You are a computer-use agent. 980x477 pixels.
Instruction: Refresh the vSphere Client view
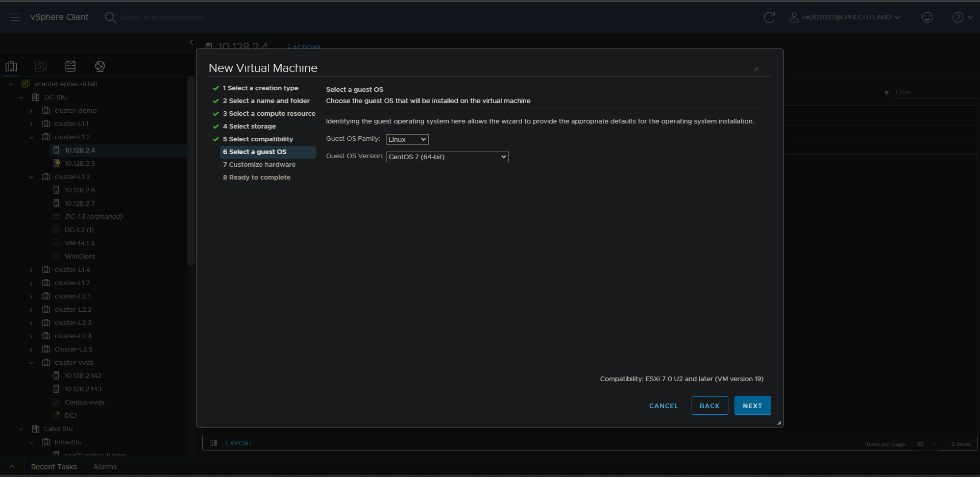(x=769, y=17)
